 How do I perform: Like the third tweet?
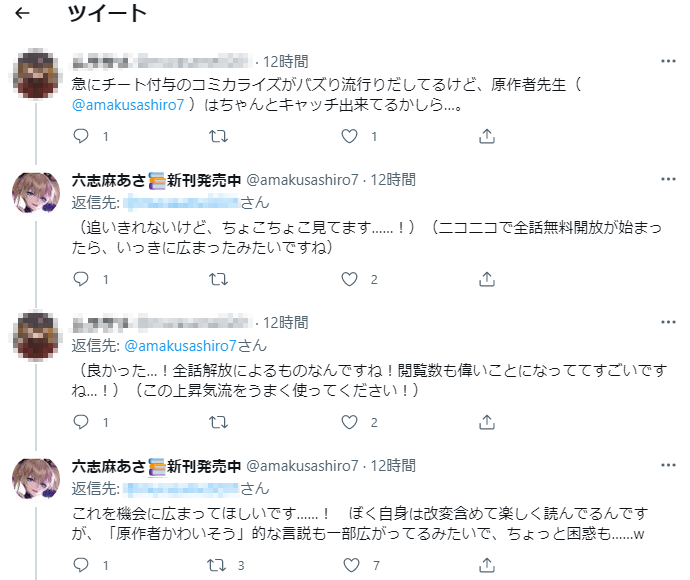click(x=349, y=422)
